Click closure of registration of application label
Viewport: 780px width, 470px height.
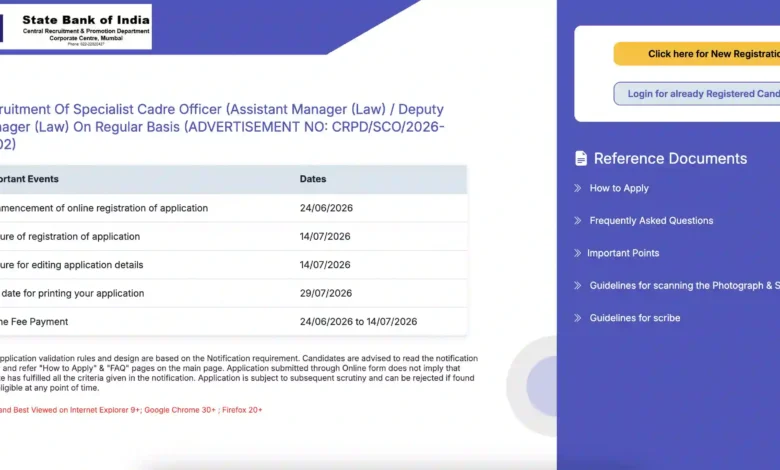[x=70, y=236]
